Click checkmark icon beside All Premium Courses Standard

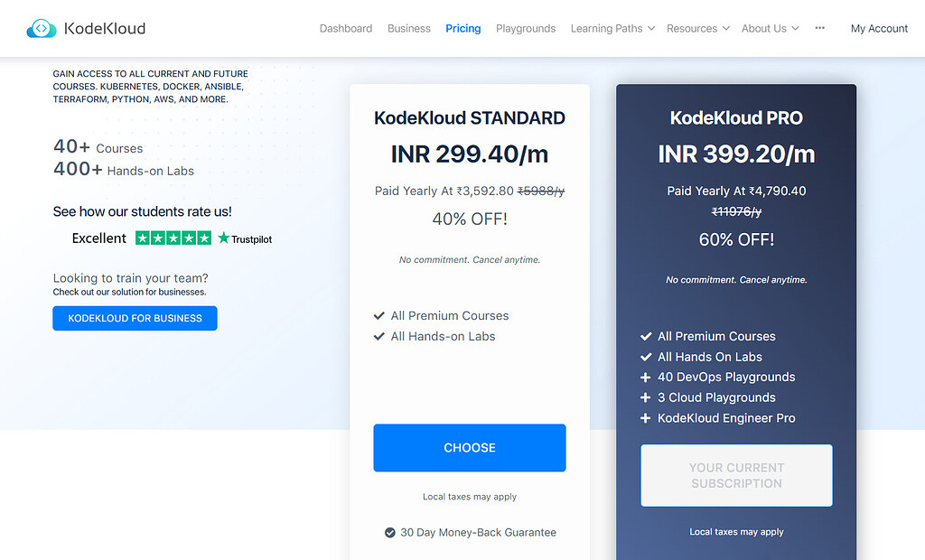379,316
